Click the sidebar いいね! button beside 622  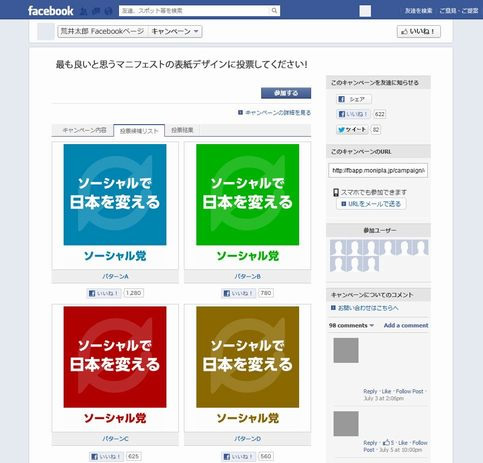tap(353, 114)
